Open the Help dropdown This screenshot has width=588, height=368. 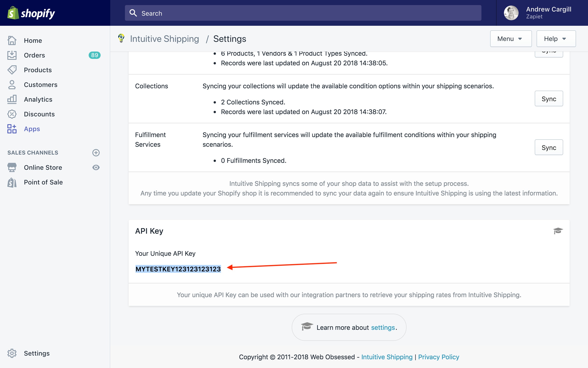click(556, 39)
